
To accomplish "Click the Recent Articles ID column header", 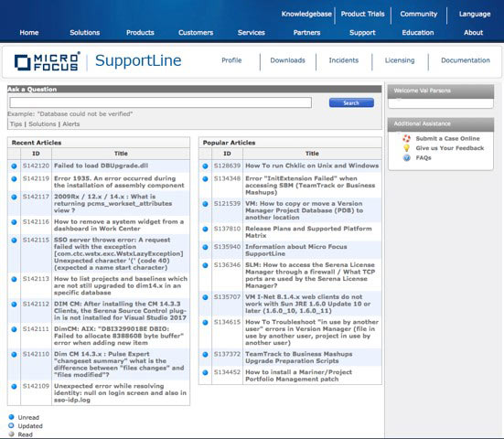I will (x=36, y=154).
